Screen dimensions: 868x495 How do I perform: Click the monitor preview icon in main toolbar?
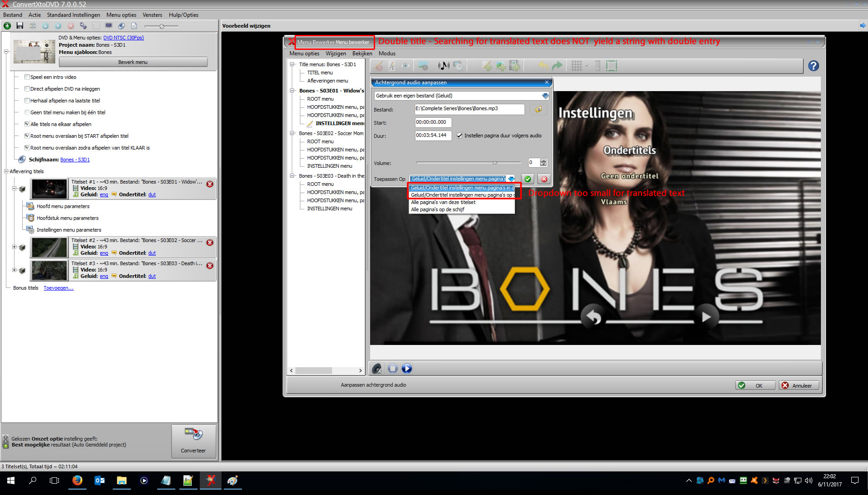coord(109,26)
